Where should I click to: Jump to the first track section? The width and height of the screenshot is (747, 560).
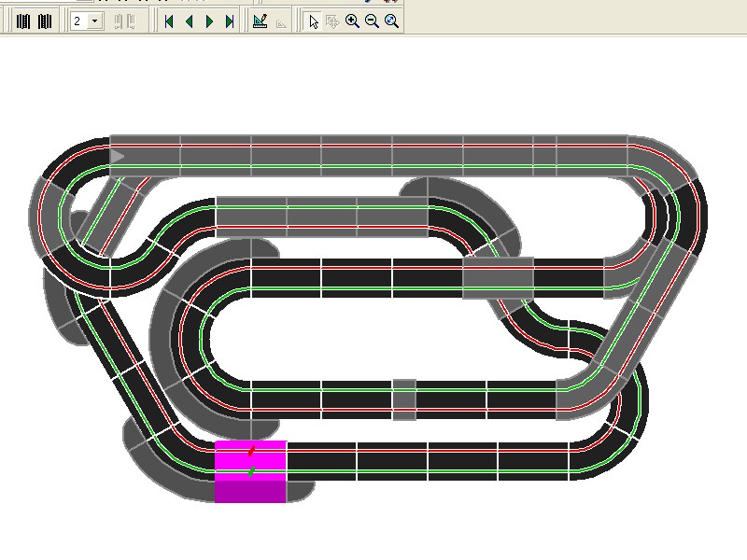pos(169,21)
